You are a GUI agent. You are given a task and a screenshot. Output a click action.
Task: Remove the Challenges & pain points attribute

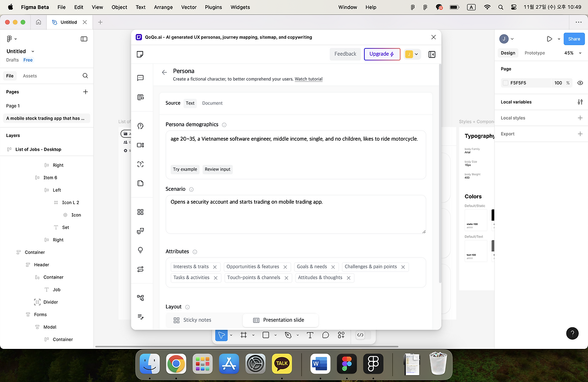(x=403, y=267)
